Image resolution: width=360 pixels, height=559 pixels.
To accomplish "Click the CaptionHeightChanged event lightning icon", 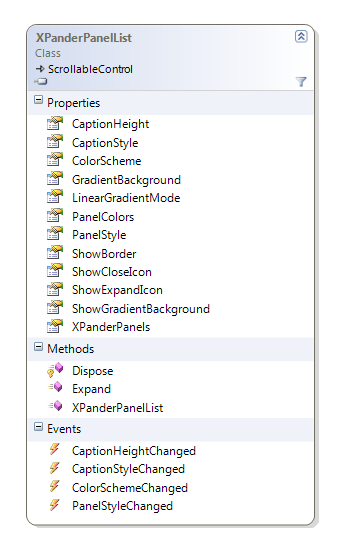I will 55,449.
